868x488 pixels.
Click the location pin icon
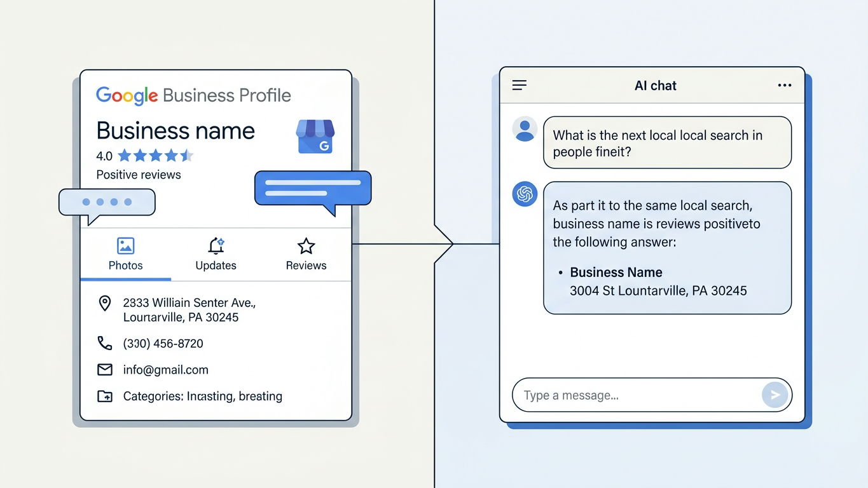[x=105, y=303]
